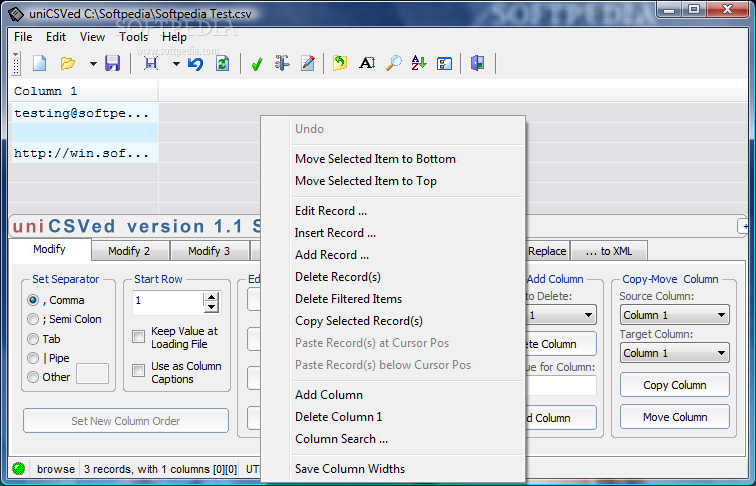Select the Semi Colon separator radio button
Viewport: 756px width, 486px height.
[33, 319]
